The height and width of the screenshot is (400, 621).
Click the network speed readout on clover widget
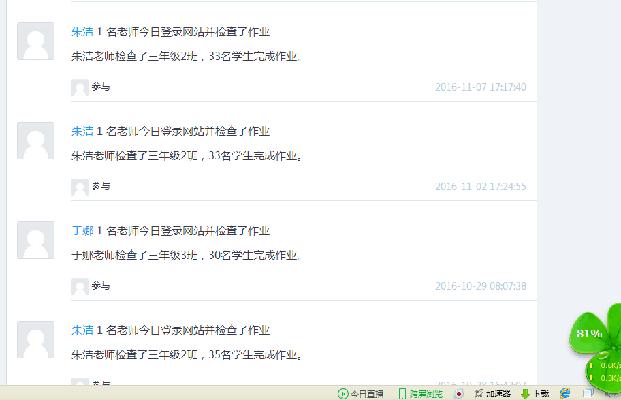pos(605,371)
